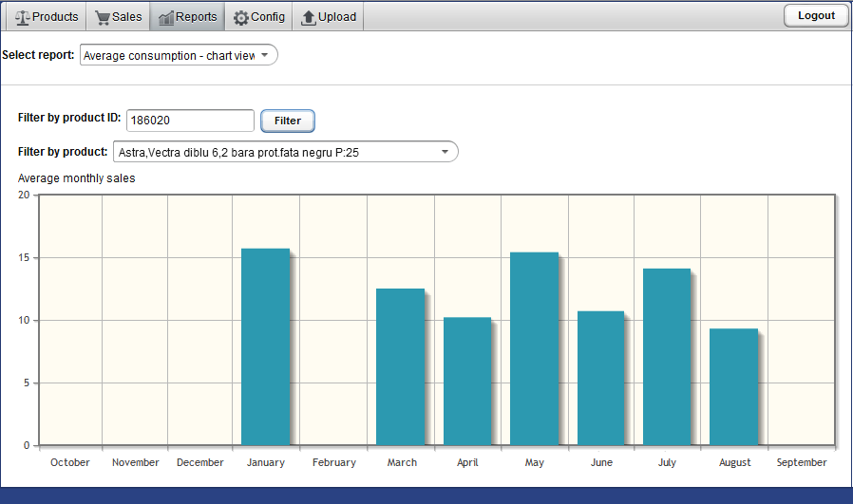The image size is (853, 504).
Task: Click the gear icon on the Config tab
Action: tap(241, 18)
